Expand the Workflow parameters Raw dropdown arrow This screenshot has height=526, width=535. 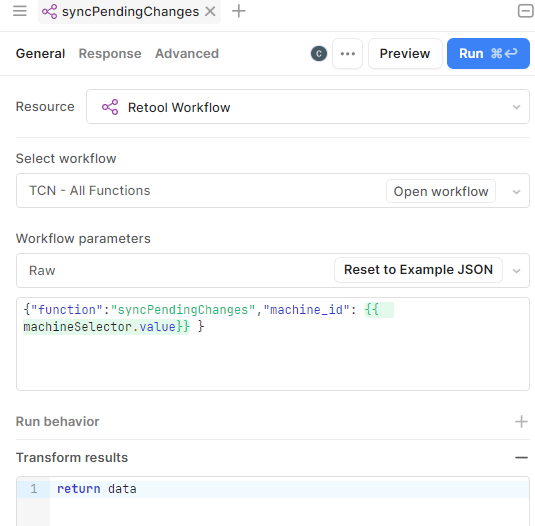coord(516,271)
